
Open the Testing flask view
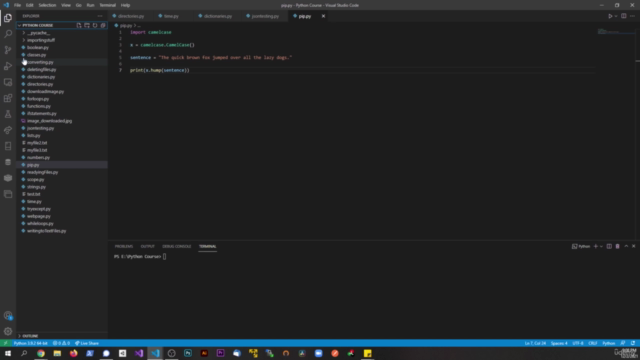(8, 114)
